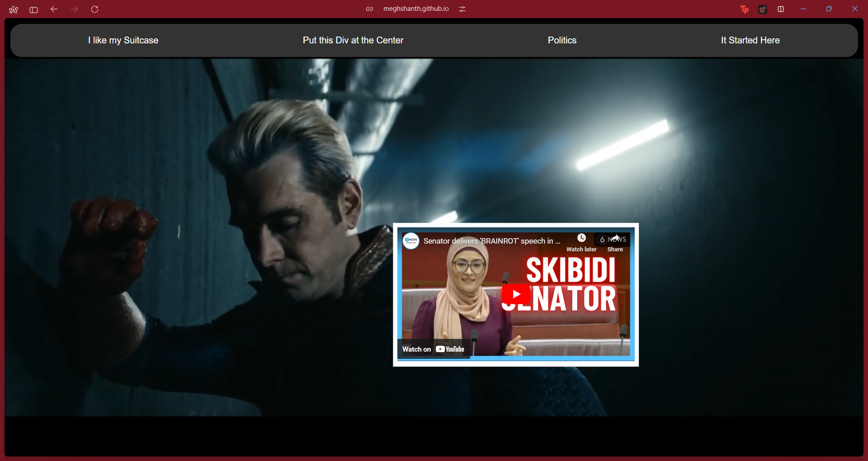The image size is (868, 461).
Task: Restore down the browser window
Action: coord(829,9)
